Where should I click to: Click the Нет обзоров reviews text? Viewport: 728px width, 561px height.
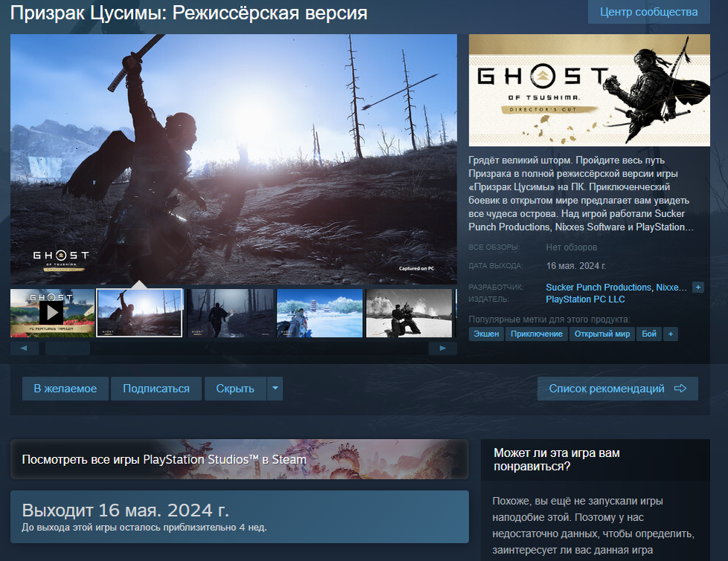click(572, 247)
